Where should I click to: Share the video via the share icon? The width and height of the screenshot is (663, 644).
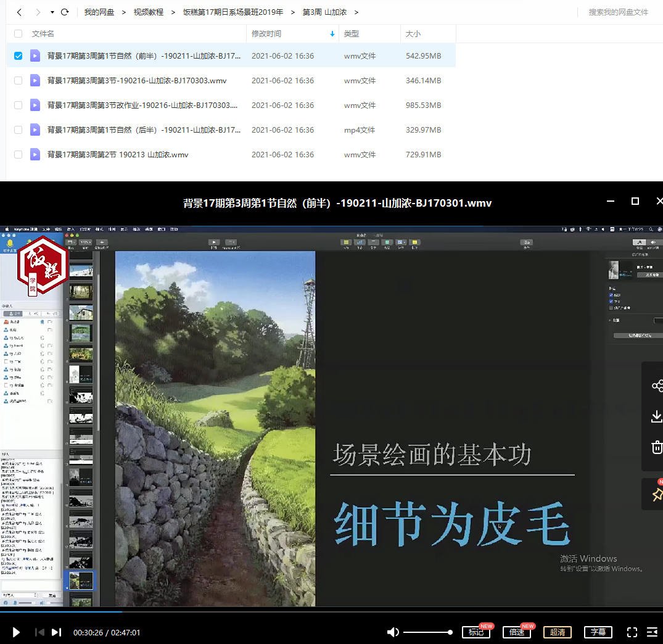[x=657, y=386]
